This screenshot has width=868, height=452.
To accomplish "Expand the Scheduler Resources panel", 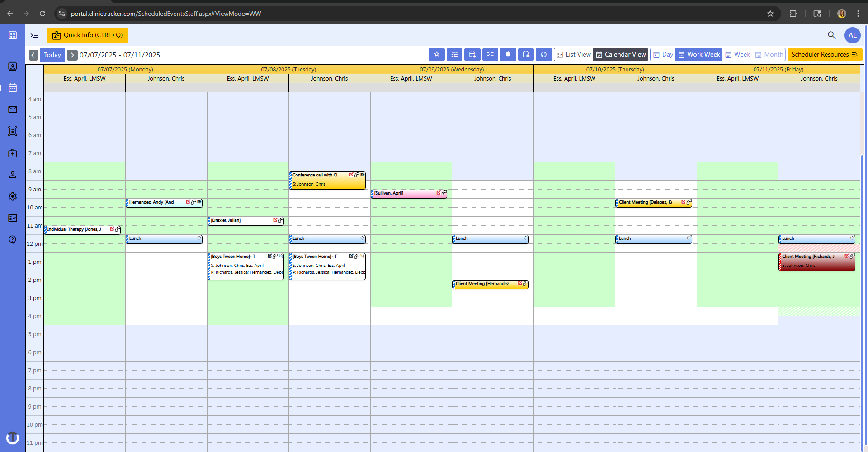I will [824, 54].
